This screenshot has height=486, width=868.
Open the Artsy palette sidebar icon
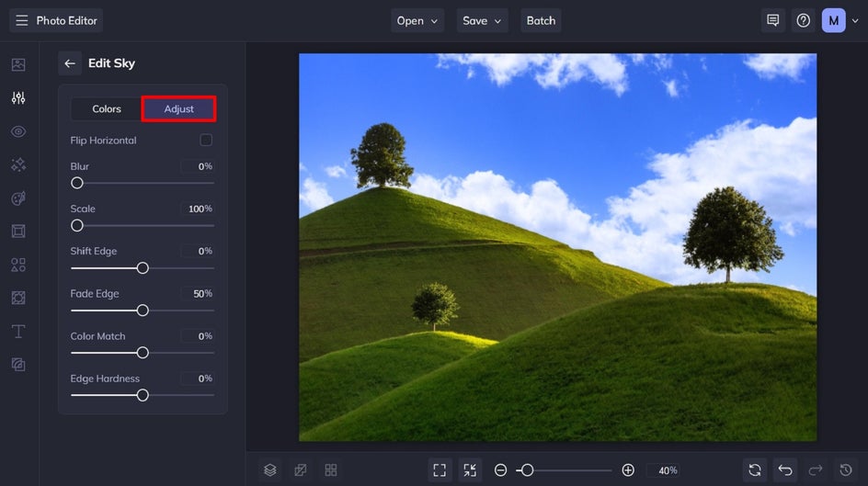[x=18, y=198]
